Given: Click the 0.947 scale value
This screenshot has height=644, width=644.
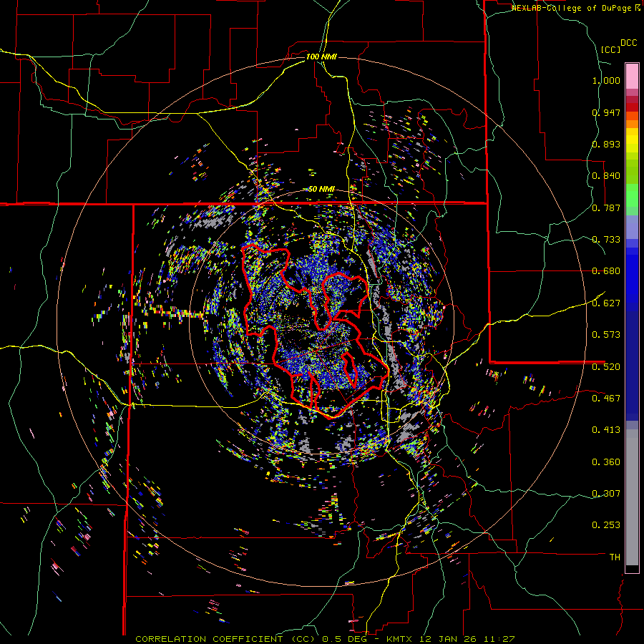Looking at the screenshot, I should [606, 112].
